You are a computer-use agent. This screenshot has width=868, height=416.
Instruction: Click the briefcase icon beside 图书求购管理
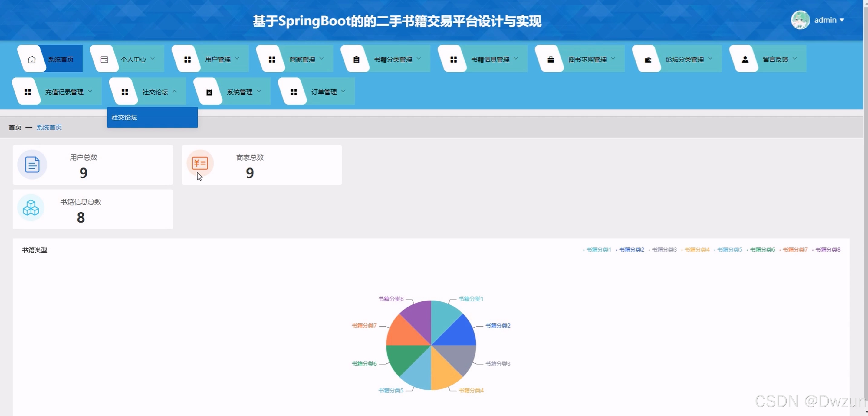[x=551, y=59]
